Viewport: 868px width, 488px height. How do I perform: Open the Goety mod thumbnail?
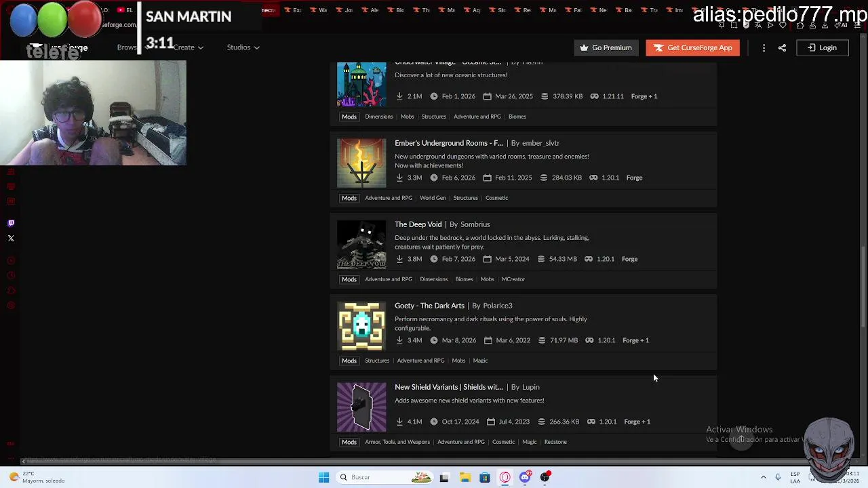361,326
